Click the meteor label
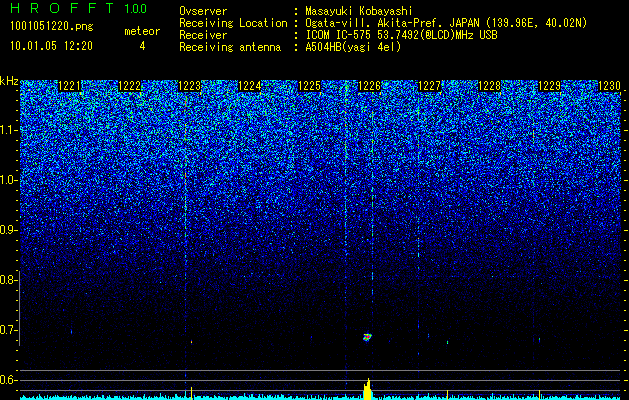This screenshot has height=400, width=629. (x=142, y=31)
